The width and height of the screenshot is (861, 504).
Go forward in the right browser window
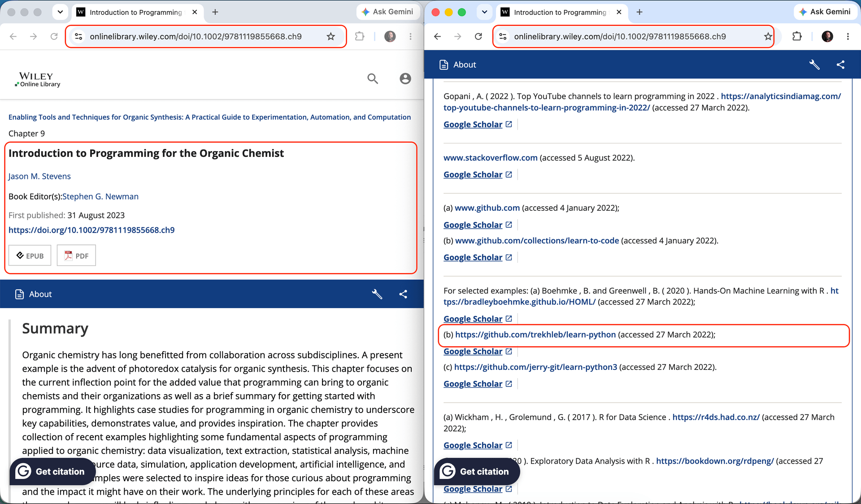pyautogui.click(x=457, y=36)
